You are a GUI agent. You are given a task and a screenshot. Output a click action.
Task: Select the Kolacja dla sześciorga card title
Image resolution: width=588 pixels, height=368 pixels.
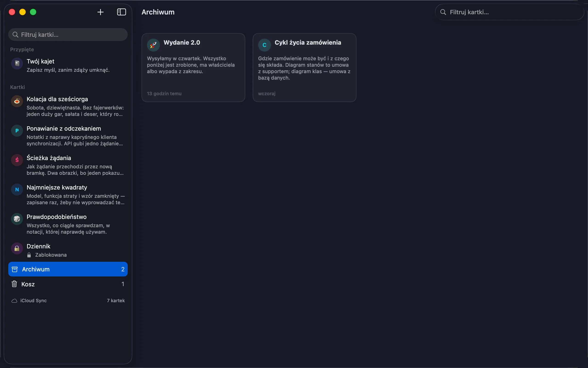[x=57, y=99]
